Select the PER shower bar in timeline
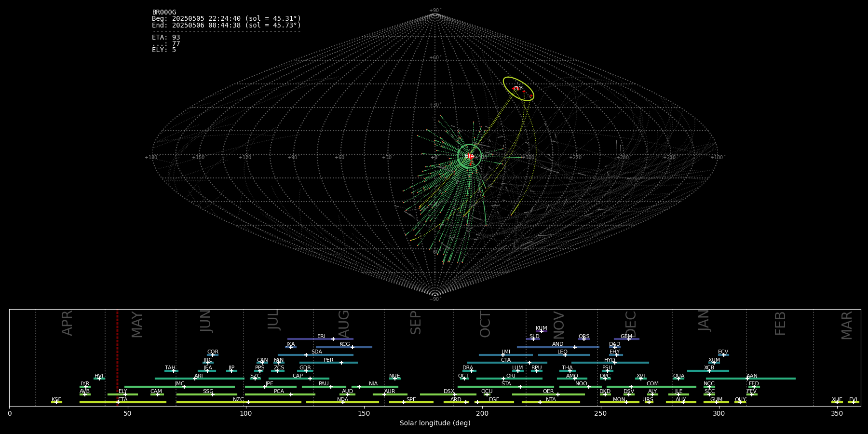 click(328, 362)
